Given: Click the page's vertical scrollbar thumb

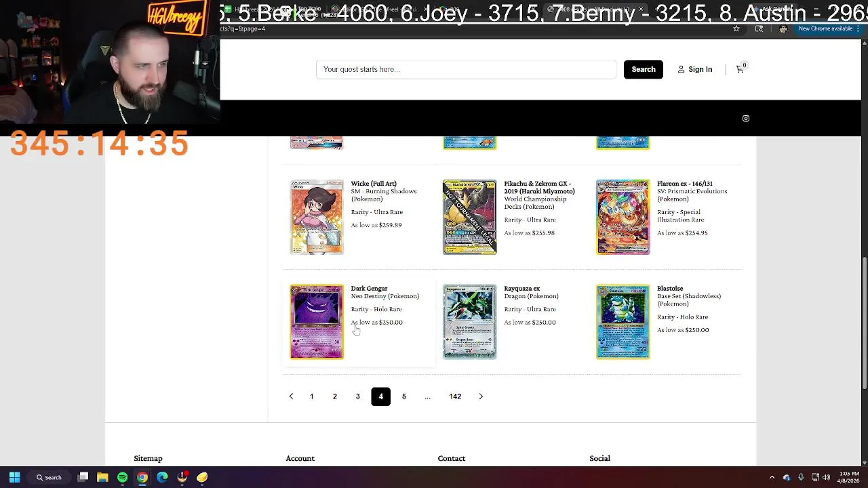Looking at the screenshot, I should point(865,324).
